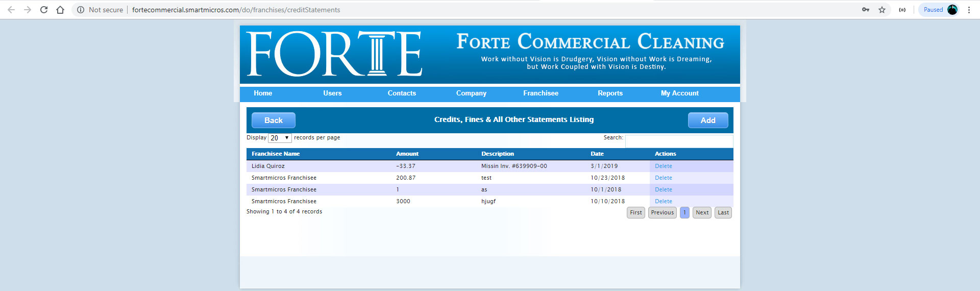Open the Reports menu
This screenshot has width=980, height=291.
610,93
